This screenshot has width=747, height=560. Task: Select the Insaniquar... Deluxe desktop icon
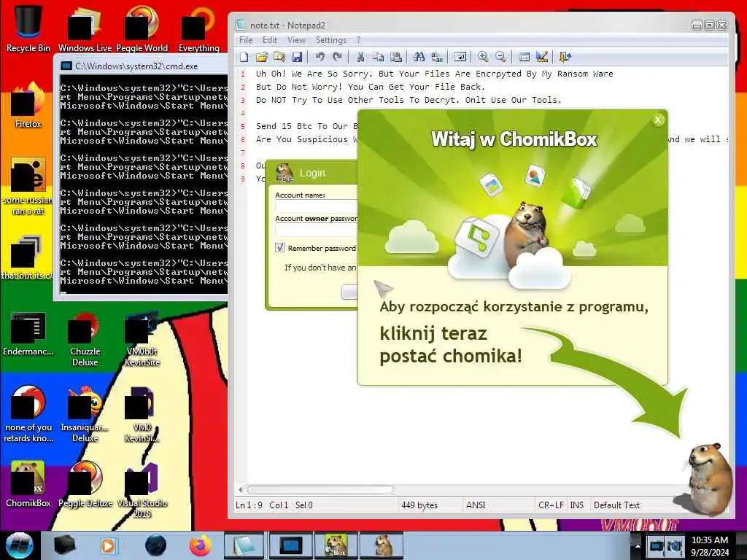pos(85,415)
